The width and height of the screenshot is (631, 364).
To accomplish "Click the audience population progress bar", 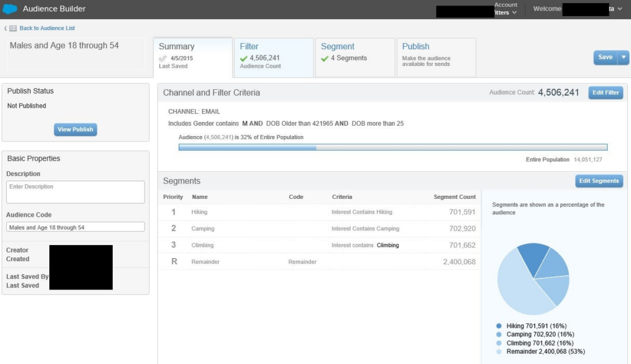I will [x=393, y=147].
